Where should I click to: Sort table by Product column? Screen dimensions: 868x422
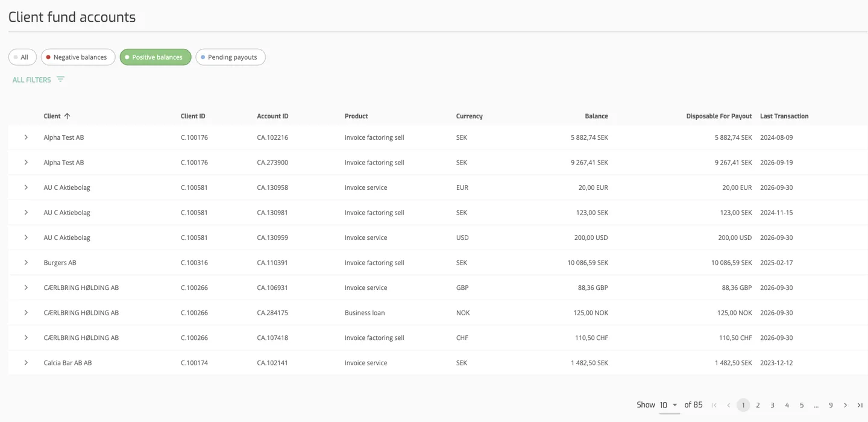pos(356,116)
